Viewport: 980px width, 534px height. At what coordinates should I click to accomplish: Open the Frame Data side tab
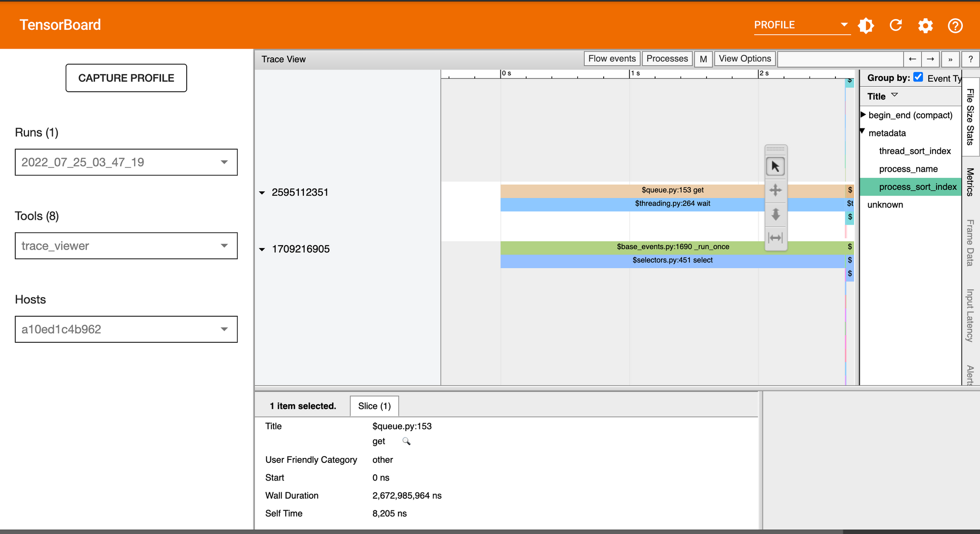970,243
